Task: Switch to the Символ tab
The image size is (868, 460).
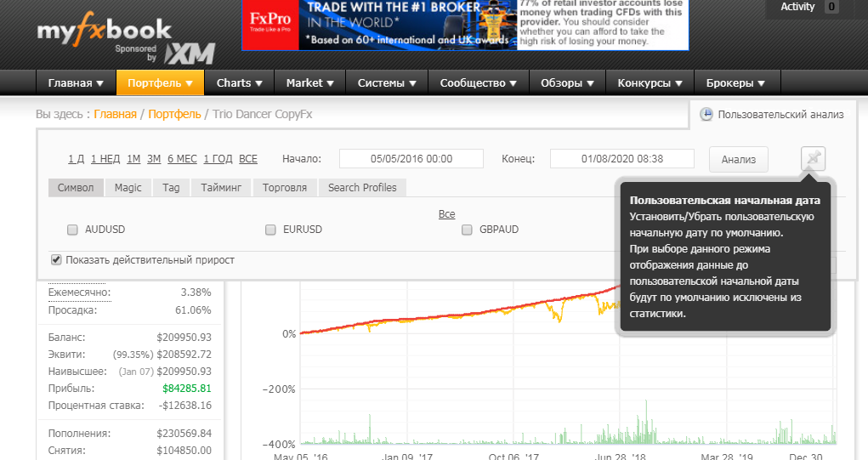Action: pyautogui.click(x=76, y=188)
